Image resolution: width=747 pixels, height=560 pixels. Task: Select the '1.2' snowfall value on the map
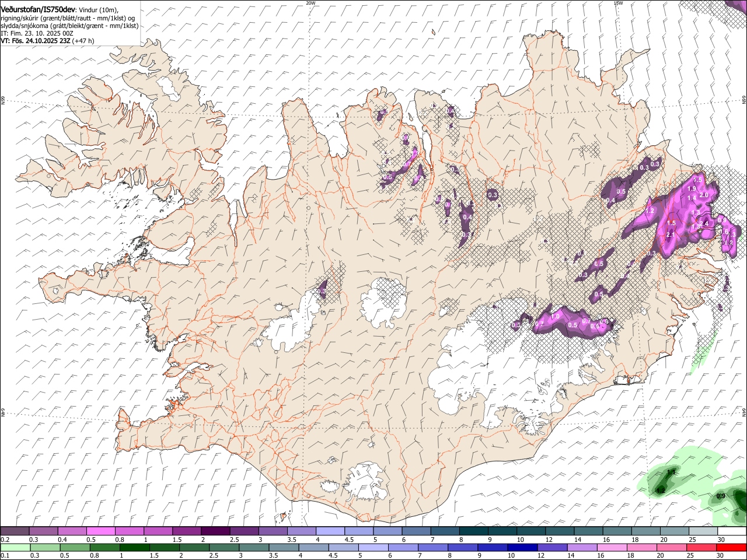pos(650,210)
